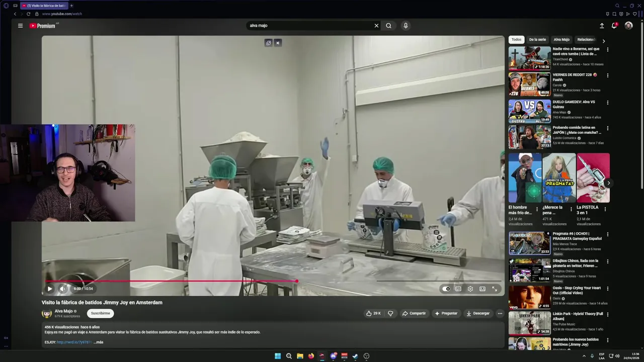
Task: Open the ESJOY link in description
Action: click(x=74, y=342)
